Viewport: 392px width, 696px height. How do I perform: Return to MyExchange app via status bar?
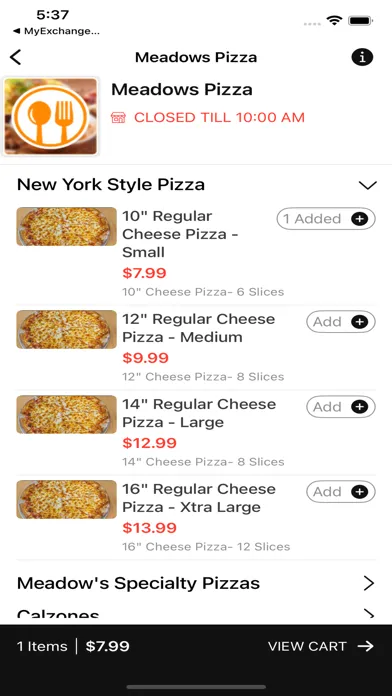pos(56,31)
